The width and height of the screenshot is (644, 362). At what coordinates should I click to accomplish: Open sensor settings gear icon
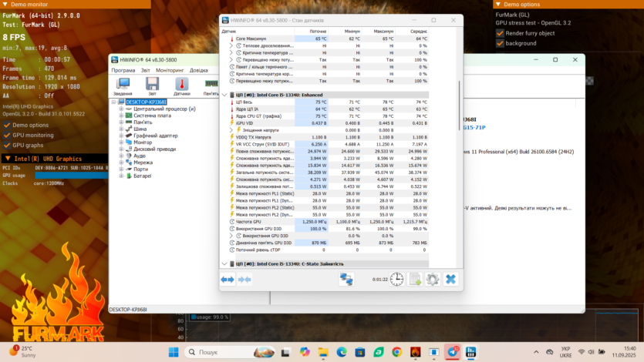(433, 280)
